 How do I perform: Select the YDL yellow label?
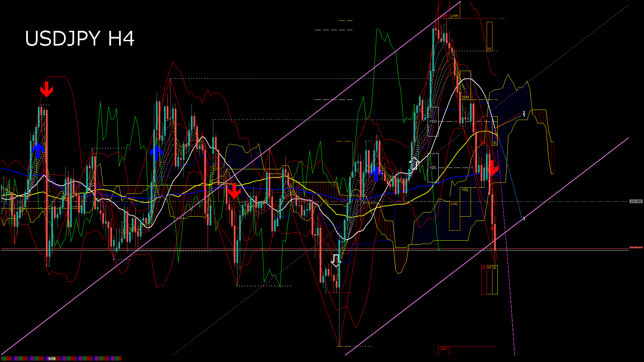click(x=465, y=190)
